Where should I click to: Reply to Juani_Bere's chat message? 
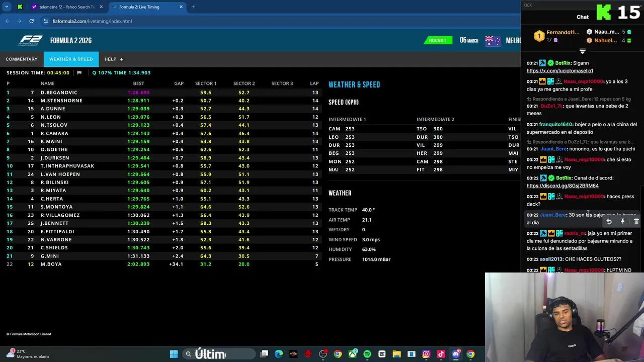coord(609,221)
